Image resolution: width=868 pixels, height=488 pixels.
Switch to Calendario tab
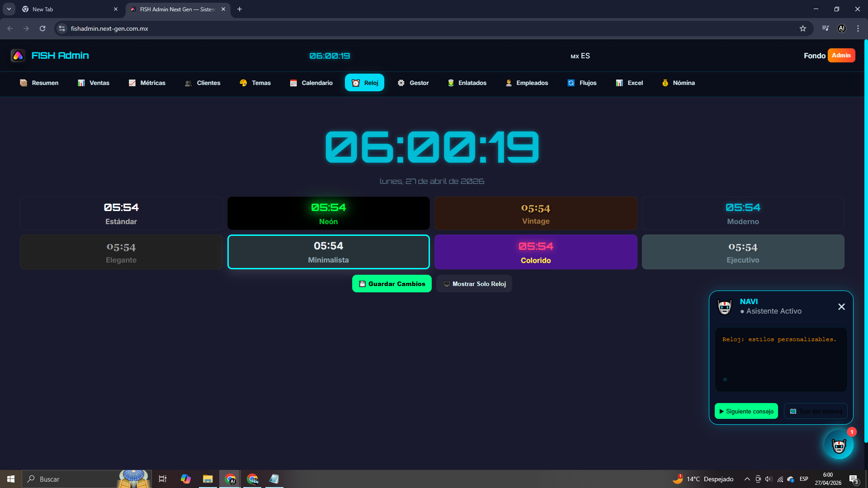[311, 83]
